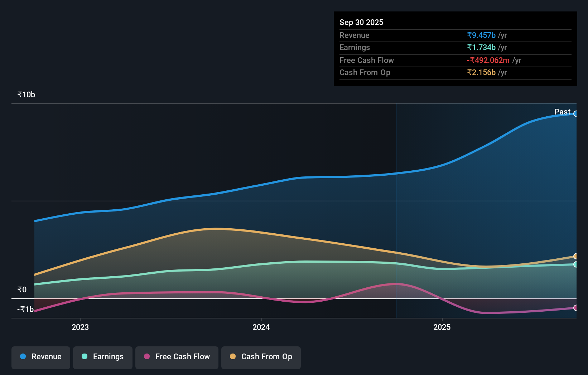
Task: Expand the Sep 30 2025 tooltip header
Action: 361,22
